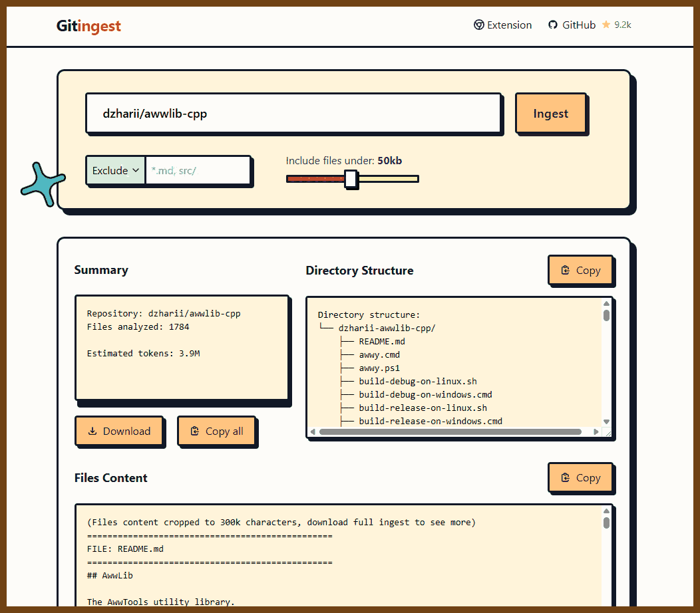Click the Summary text box
Image resolution: width=700 pixels, height=613 pixels.
tap(182, 348)
